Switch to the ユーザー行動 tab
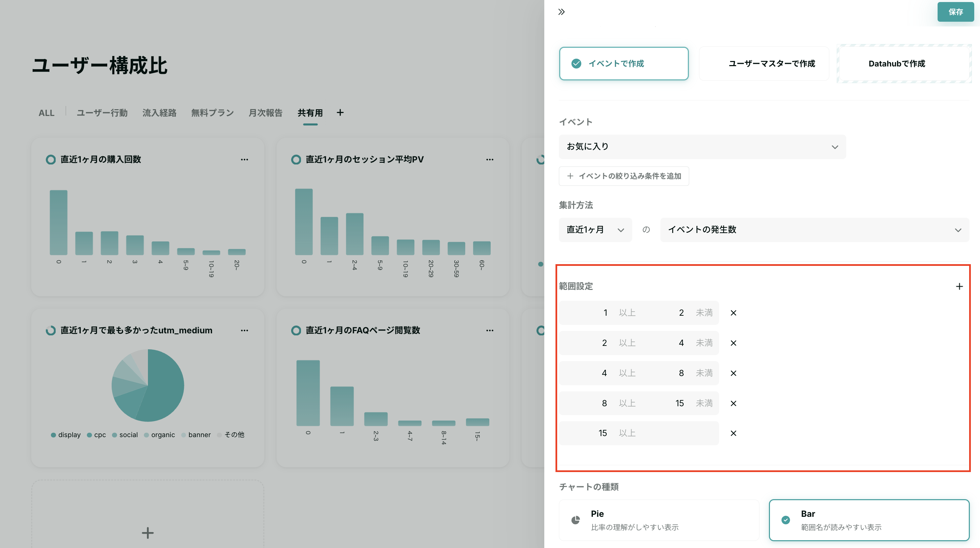Screen dimensions: 980x548 click(x=102, y=113)
